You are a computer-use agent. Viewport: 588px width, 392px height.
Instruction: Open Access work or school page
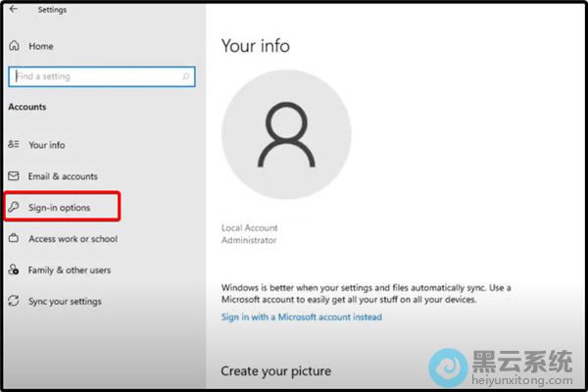tap(73, 239)
